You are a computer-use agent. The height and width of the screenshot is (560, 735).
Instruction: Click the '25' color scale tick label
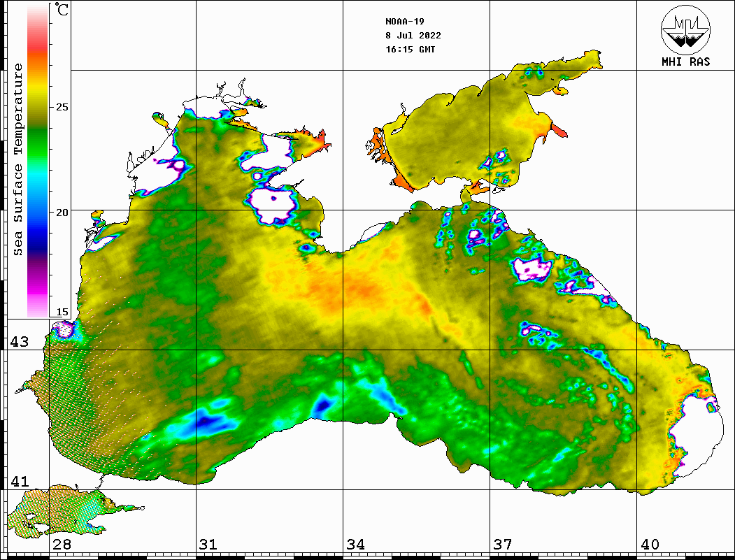coord(62,107)
